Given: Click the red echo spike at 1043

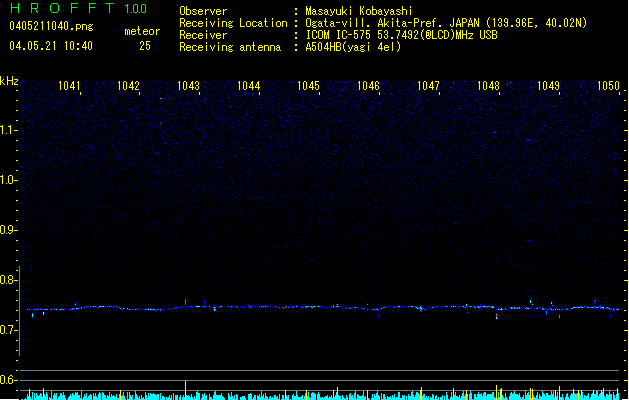Looking at the screenshot, I should [x=185, y=302].
